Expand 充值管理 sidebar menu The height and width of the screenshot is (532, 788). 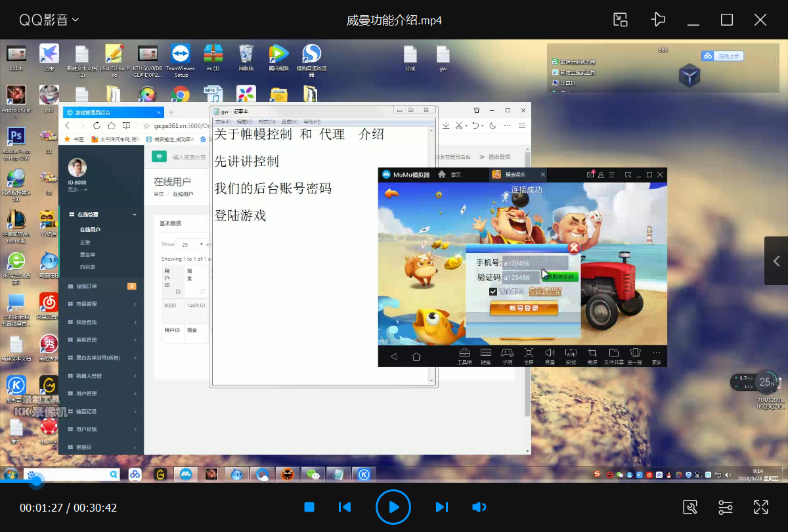[101, 304]
